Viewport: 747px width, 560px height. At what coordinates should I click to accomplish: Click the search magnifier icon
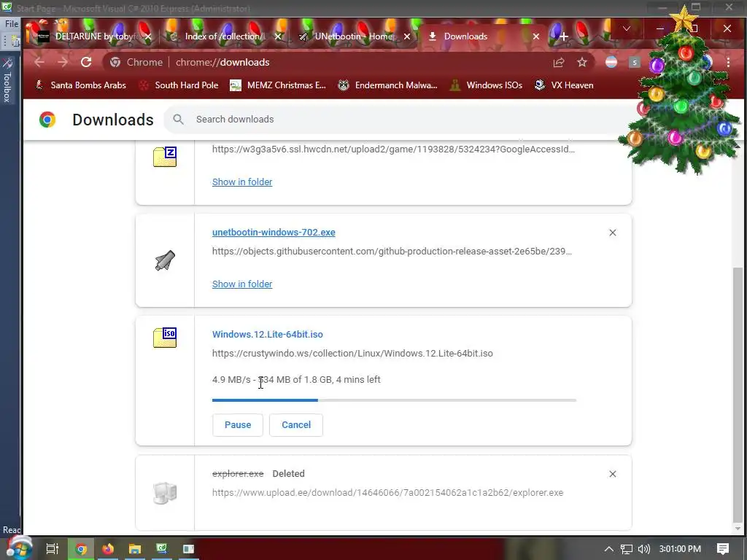[178, 120]
